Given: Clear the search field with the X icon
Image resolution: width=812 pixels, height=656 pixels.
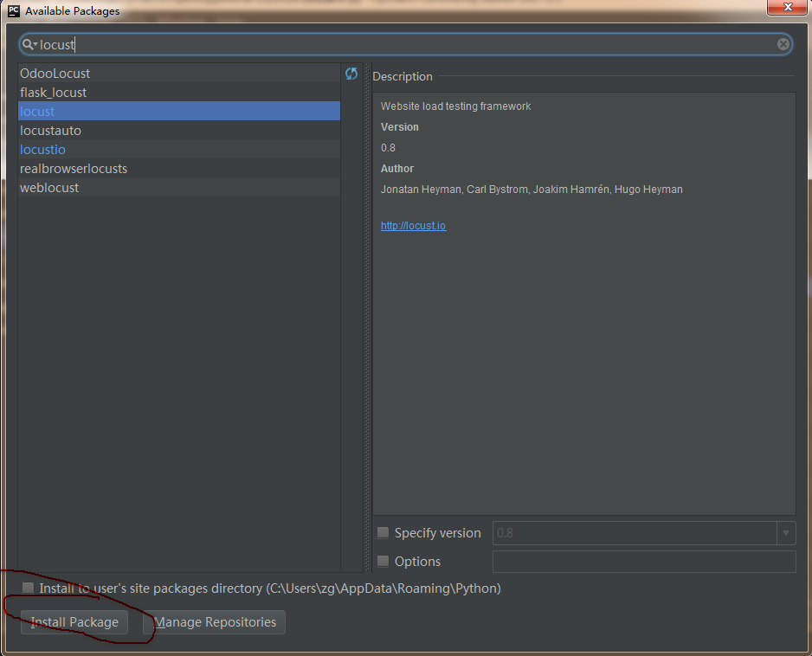Looking at the screenshot, I should click(783, 44).
